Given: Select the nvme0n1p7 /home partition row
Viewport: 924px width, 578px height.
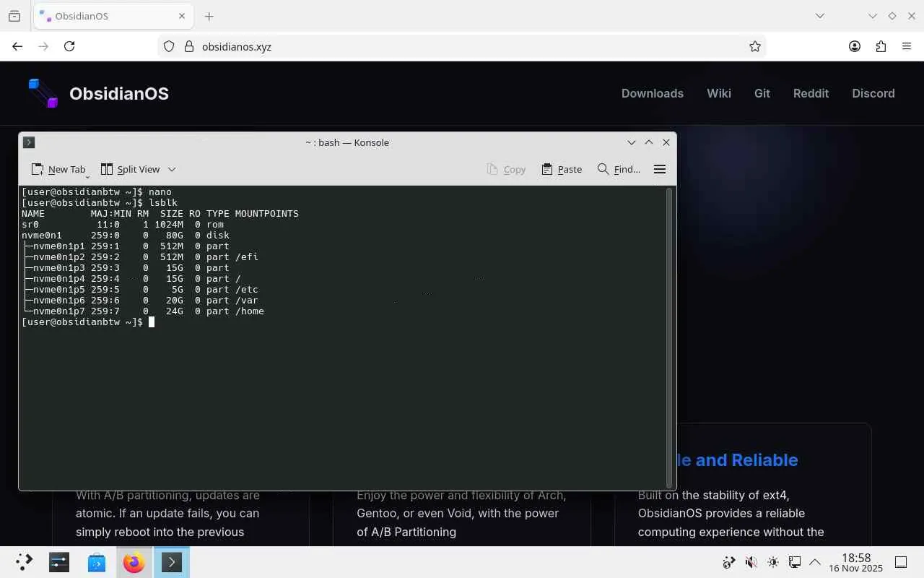Looking at the screenshot, I should (x=143, y=311).
